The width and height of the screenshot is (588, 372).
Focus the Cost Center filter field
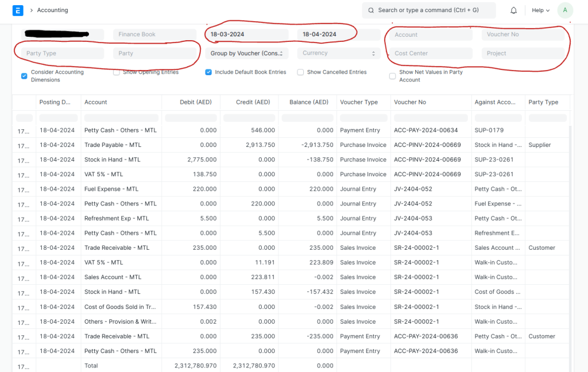[431, 53]
